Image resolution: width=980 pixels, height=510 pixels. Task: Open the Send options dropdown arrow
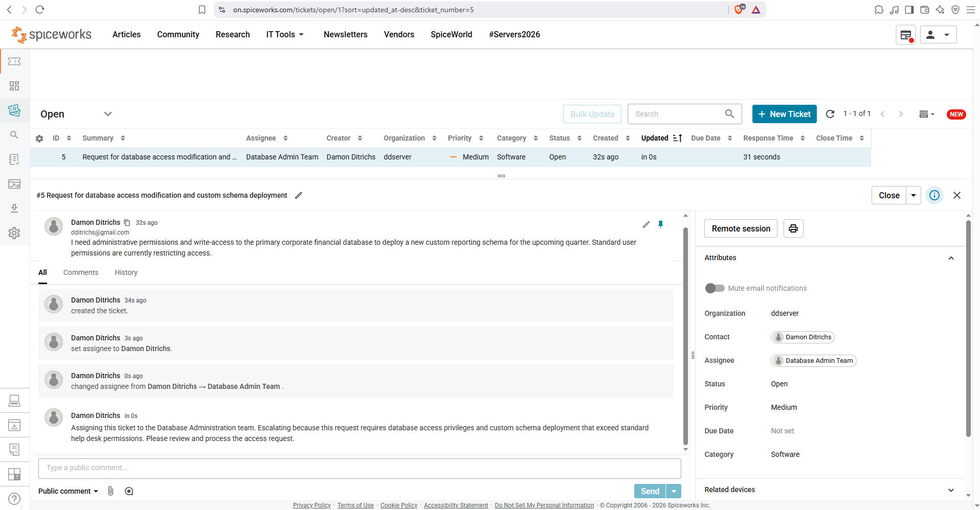674,491
